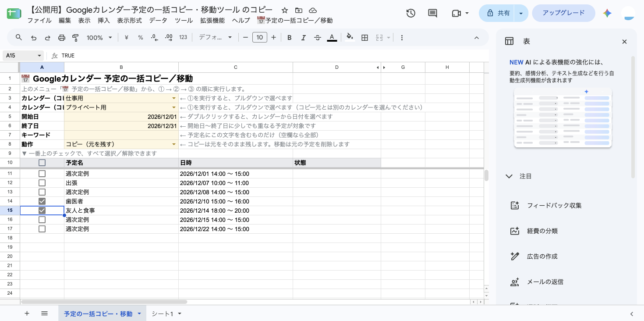
Task: Add a new sheet with plus
Action: pyautogui.click(x=27, y=314)
